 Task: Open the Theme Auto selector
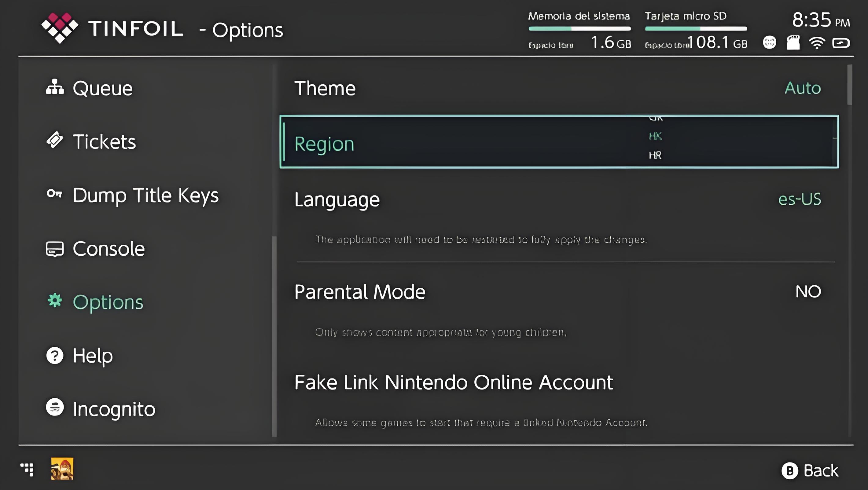click(x=802, y=88)
